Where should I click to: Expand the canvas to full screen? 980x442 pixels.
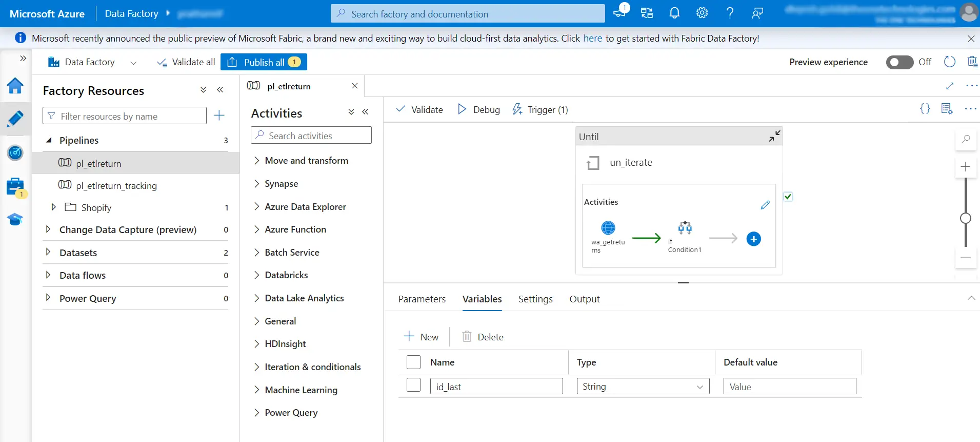coord(950,86)
